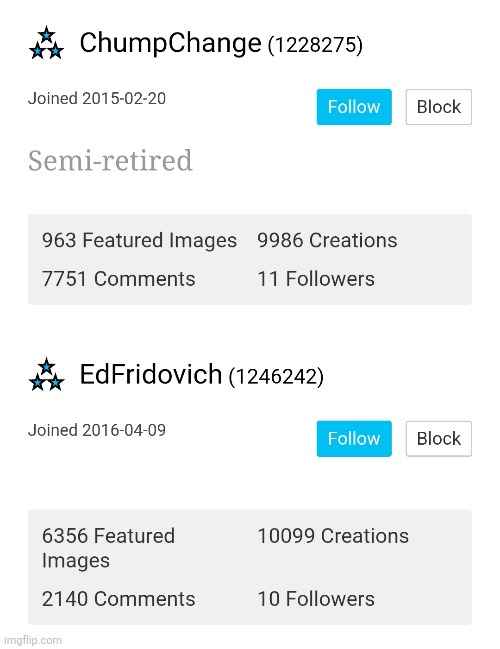Click EdFridovich's three-star rank icon
Screen dimensions: 500x649
pos(46,374)
